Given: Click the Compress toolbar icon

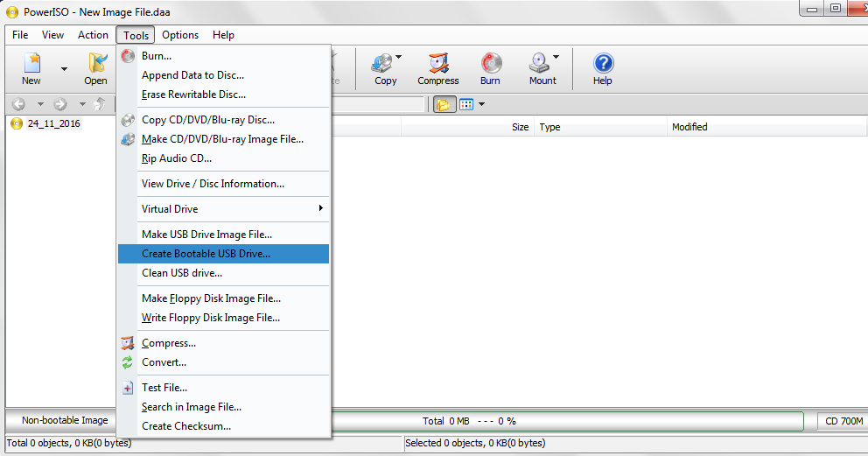Looking at the screenshot, I should 437,63.
